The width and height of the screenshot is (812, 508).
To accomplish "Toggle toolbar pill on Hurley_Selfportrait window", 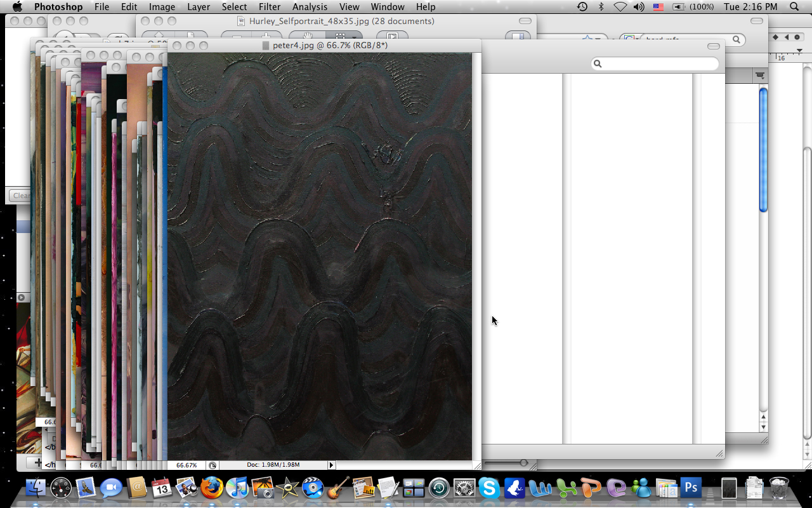I will point(525,21).
